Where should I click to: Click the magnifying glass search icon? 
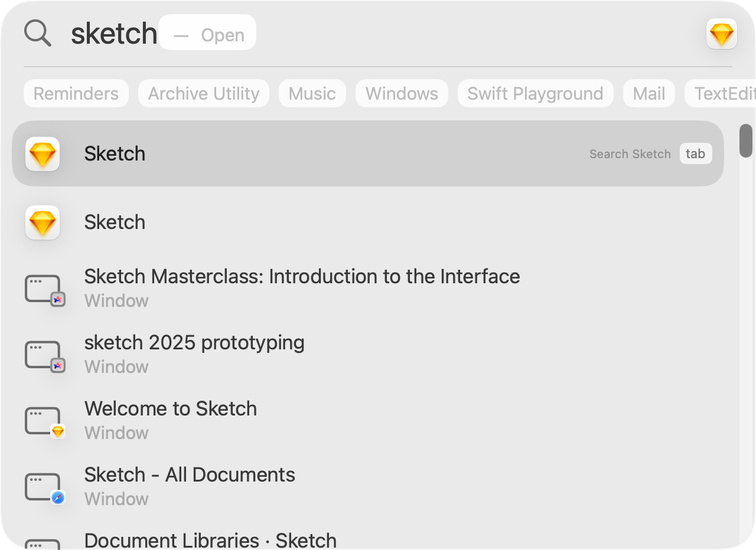coord(37,33)
